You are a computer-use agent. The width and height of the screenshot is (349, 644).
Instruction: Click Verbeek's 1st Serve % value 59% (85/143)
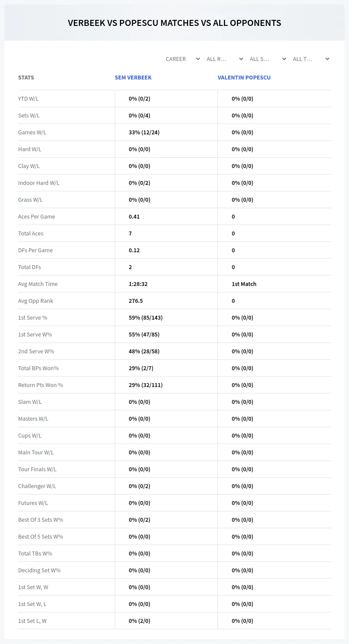pyautogui.click(x=145, y=317)
